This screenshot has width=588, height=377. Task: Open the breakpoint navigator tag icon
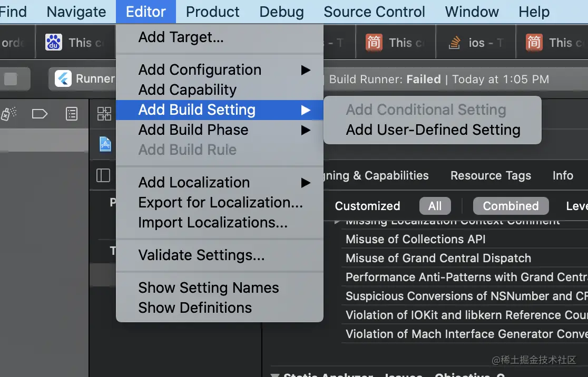pyautogui.click(x=40, y=114)
